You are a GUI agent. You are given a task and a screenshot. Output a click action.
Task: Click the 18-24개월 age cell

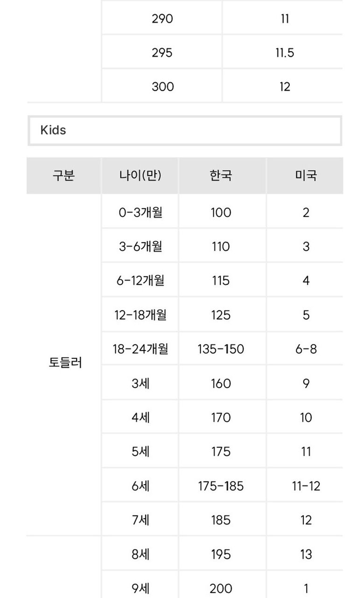pyautogui.click(x=140, y=349)
